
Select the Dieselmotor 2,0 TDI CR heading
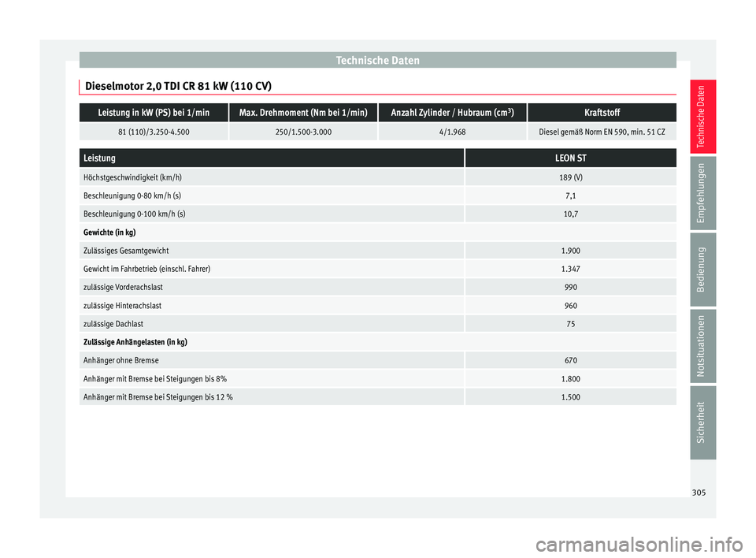(x=178, y=86)
